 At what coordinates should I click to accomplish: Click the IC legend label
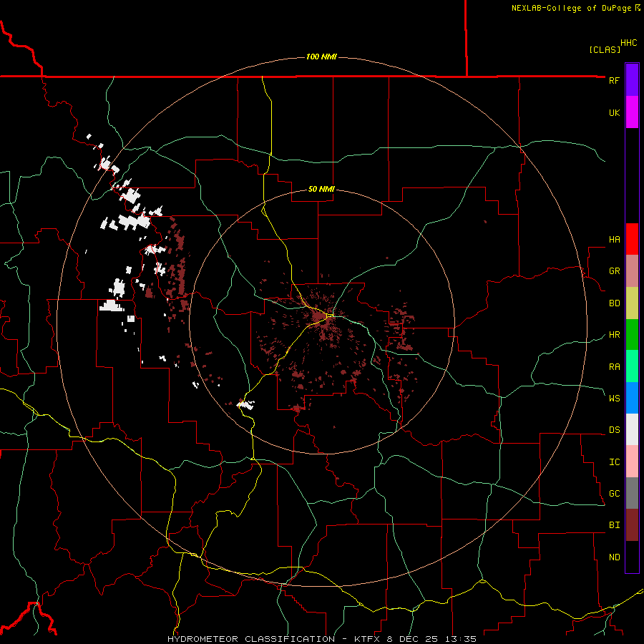pyautogui.click(x=614, y=462)
